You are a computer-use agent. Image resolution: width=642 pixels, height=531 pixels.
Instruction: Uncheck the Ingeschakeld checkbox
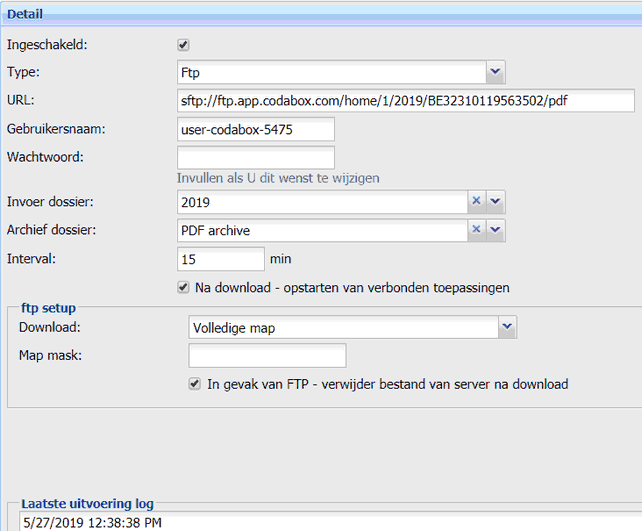183,45
